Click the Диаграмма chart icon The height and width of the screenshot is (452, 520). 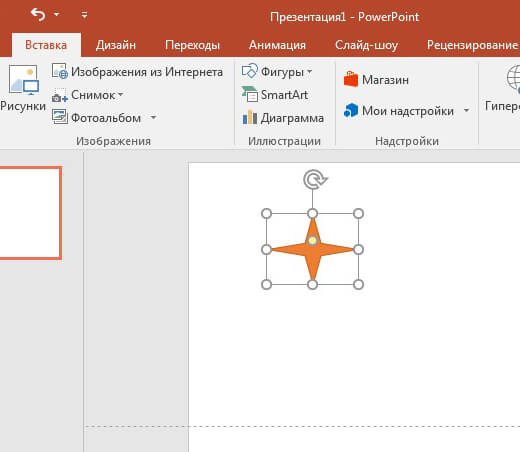coord(250,117)
